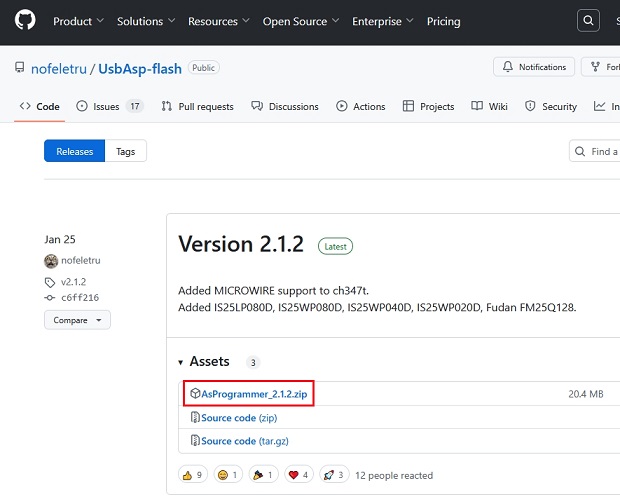Open the Version 2.1.2 release title
The width and height of the screenshot is (620, 504).
pyautogui.click(x=241, y=244)
